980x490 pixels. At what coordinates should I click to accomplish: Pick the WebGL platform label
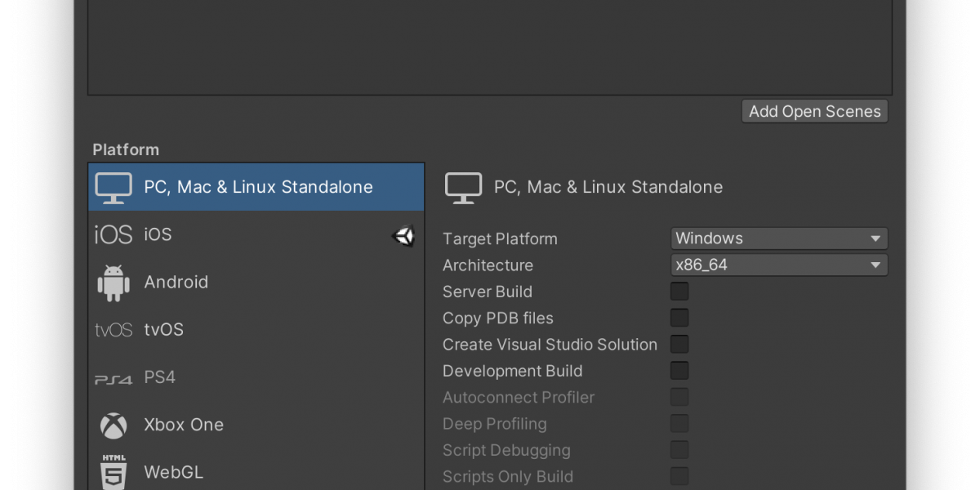(x=174, y=472)
